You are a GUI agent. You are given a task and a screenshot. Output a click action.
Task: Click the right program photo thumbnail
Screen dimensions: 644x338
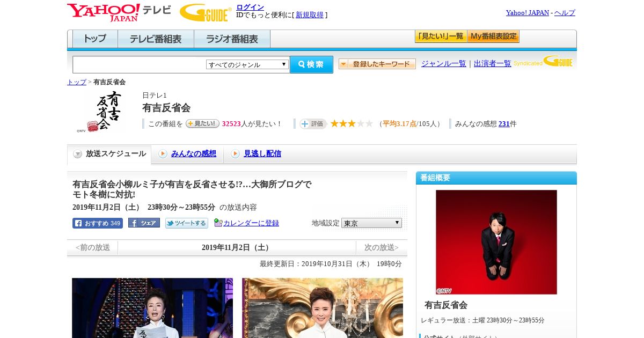pos(323,308)
